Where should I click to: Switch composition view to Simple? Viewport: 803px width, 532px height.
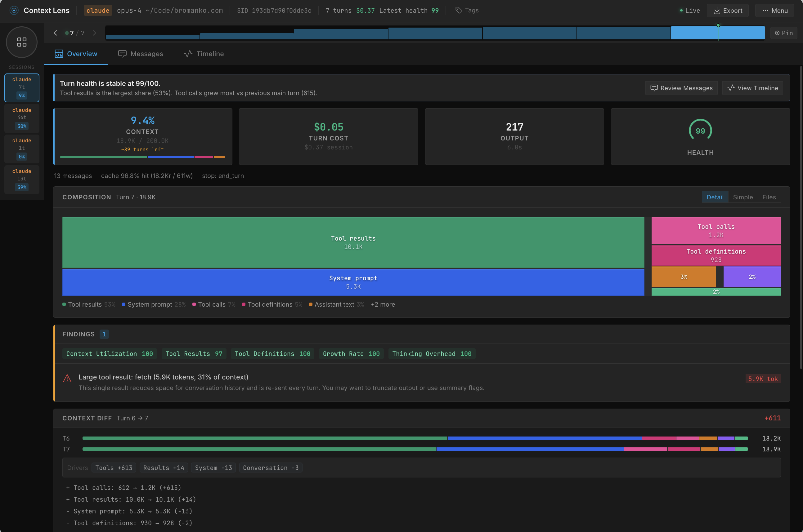743,197
